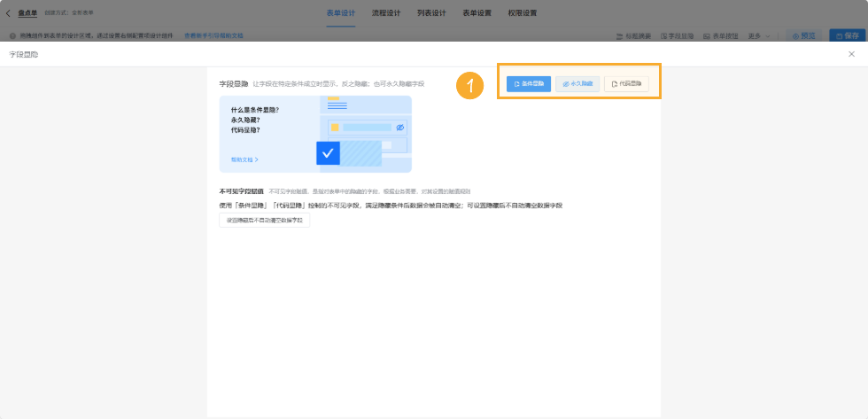
Task: Switch to the 权限设置 tab
Action: click(523, 12)
